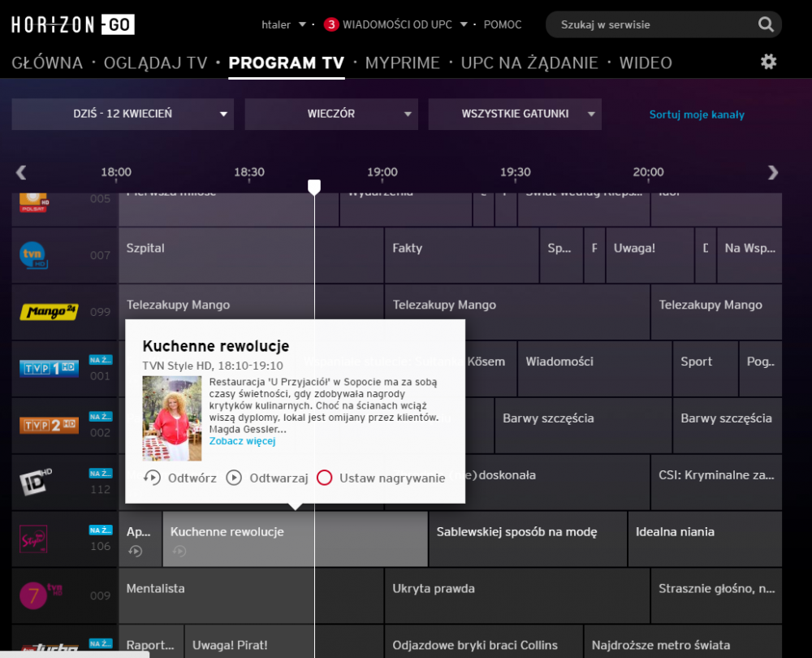Select the TVN HD channel logo
Image resolution: width=812 pixels, height=658 pixels.
tap(33, 255)
